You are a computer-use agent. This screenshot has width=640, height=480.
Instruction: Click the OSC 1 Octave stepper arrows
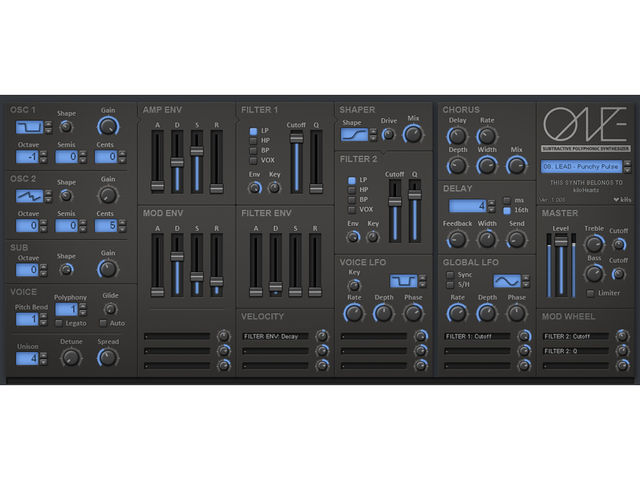click(x=43, y=157)
